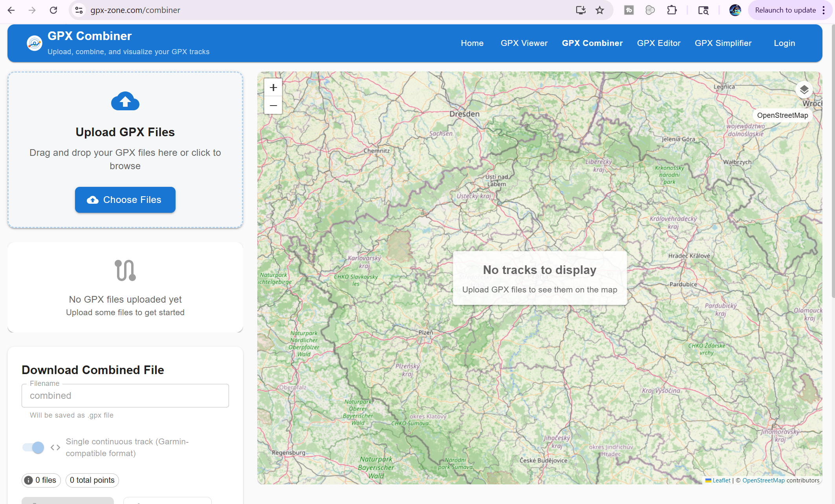The image size is (835, 504).
Task: Click Hradec Králové label on map
Action: (x=689, y=256)
